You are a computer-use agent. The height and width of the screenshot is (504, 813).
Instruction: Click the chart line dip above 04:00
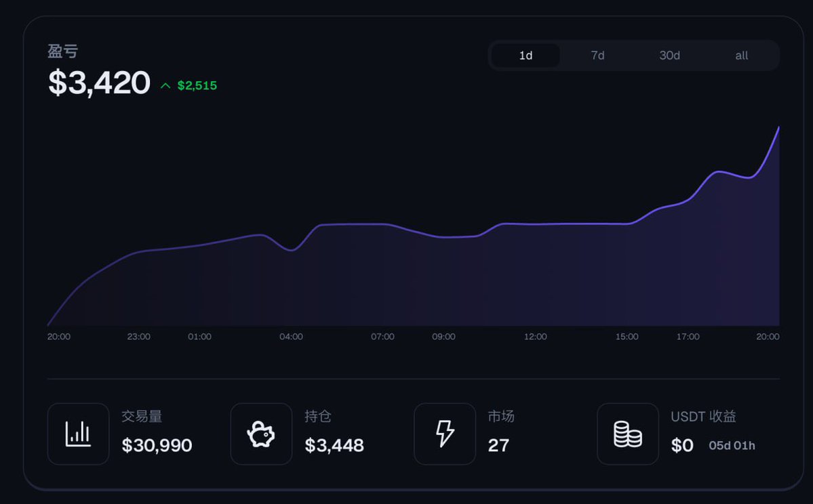point(292,250)
